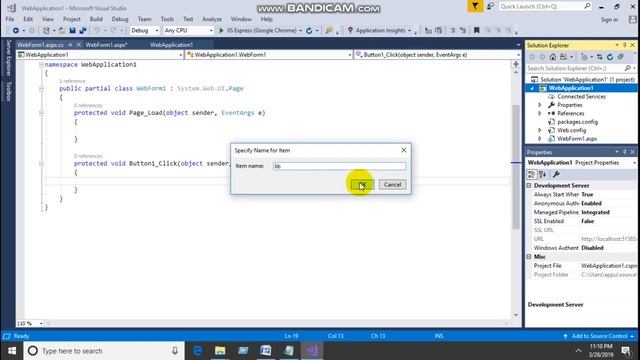Click the Visual Studio taskbar icon
The height and width of the screenshot is (360, 640).
click(312, 351)
